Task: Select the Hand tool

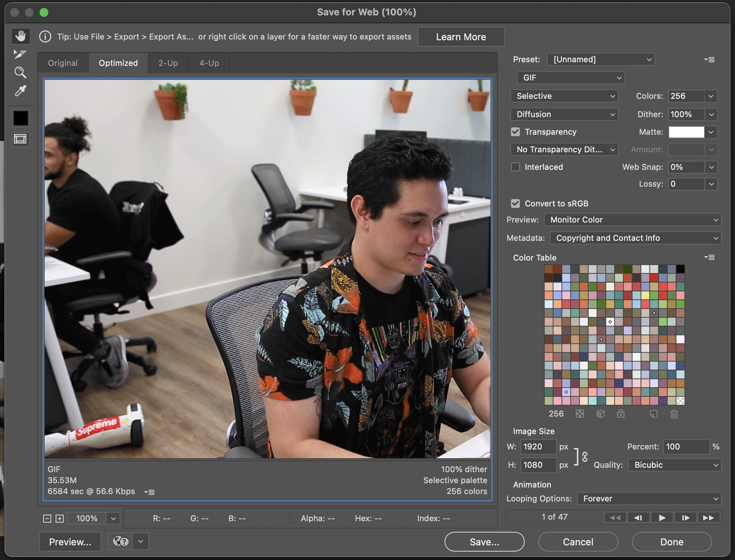Action: pyautogui.click(x=21, y=36)
